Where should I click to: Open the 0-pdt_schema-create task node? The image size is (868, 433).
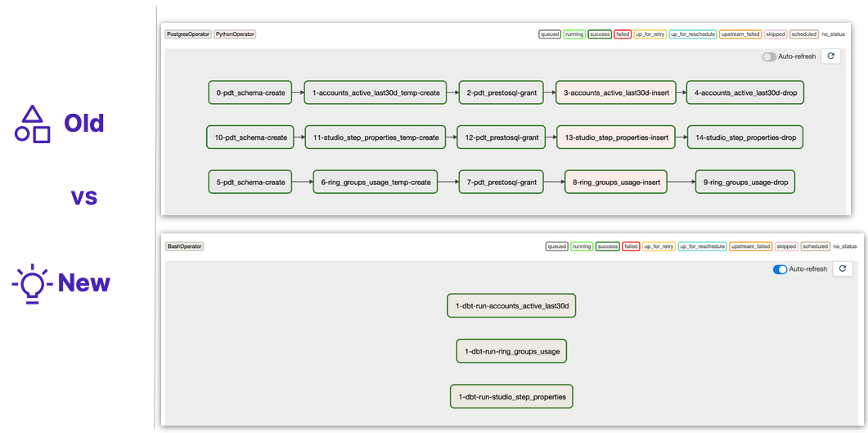(251, 92)
